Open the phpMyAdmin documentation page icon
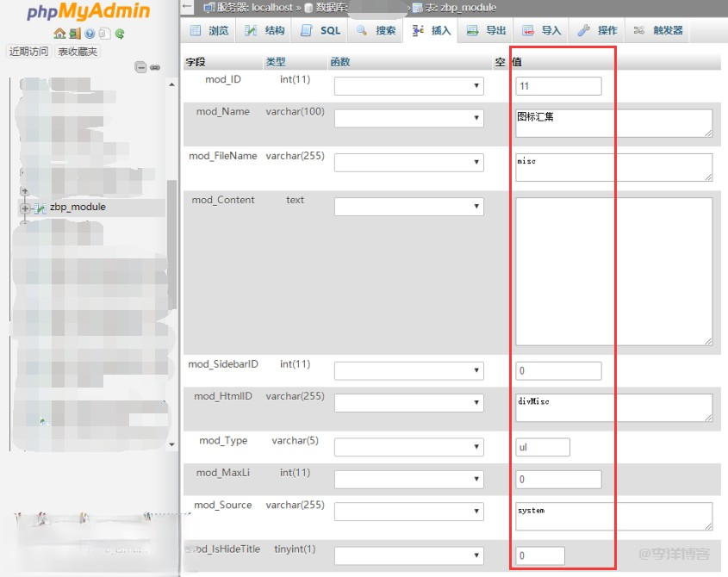728x577 pixels. tap(103, 34)
